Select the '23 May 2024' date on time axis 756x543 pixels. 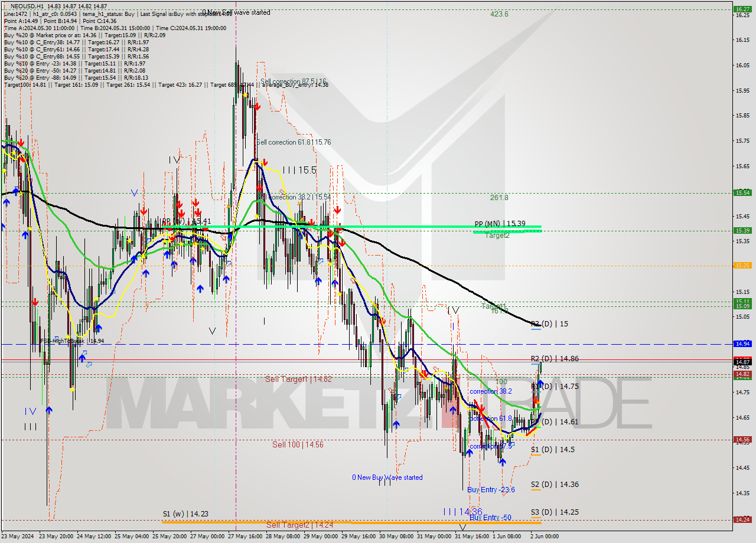(x=18, y=537)
